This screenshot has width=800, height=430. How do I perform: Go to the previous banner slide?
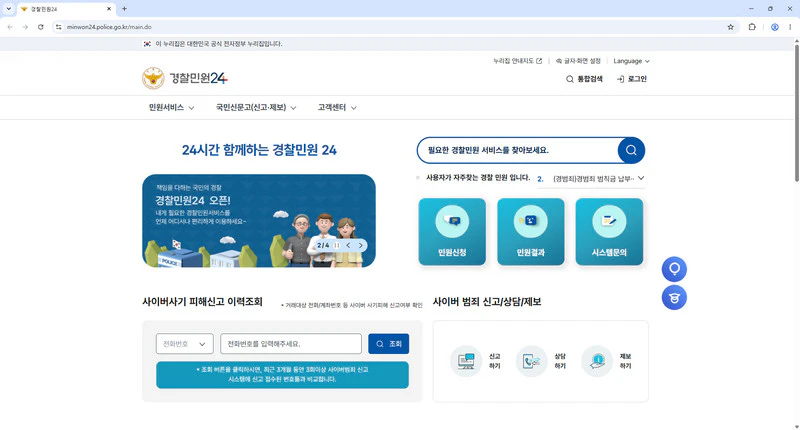(348, 245)
